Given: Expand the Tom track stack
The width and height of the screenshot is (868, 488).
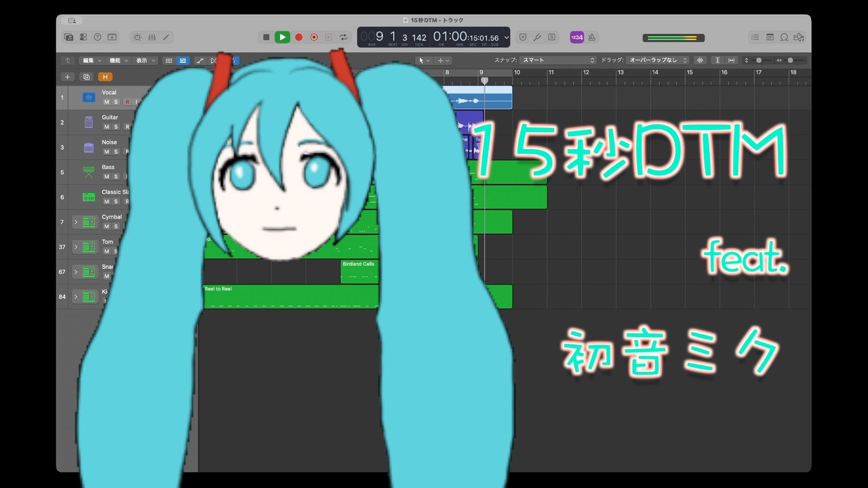Looking at the screenshot, I should [x=76, y=247].
